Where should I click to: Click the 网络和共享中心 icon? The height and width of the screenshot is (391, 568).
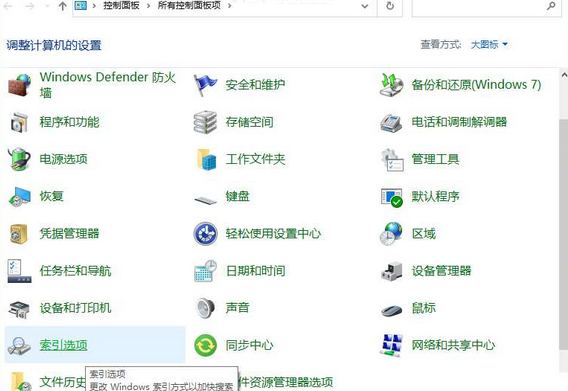click(x=392, y=345)
